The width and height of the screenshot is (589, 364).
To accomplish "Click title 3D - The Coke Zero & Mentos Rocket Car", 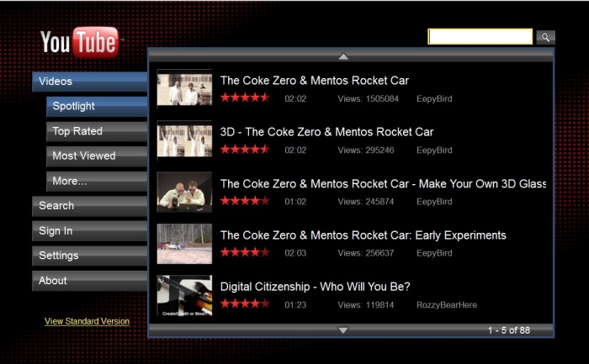I will [326, 132].
